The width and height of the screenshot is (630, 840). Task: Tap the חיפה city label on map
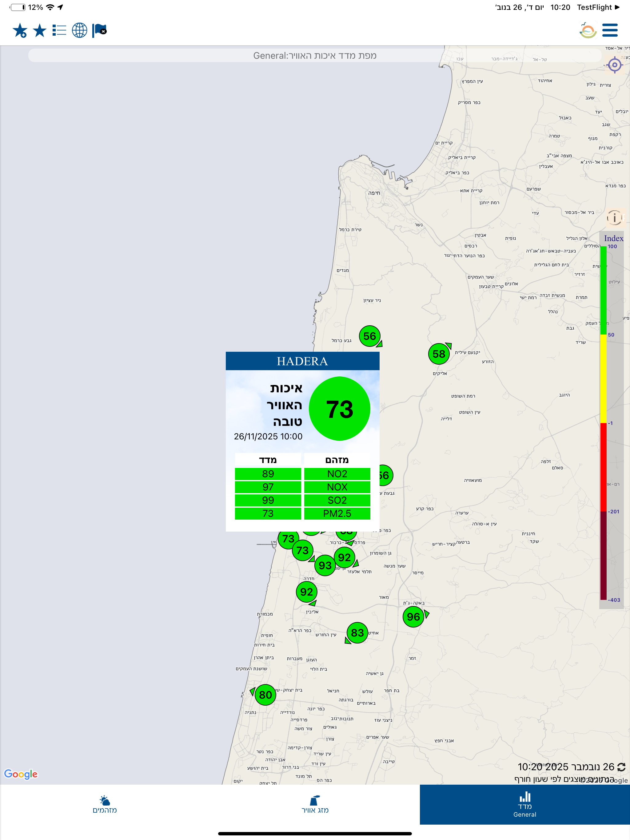pyautogui.click(x=374, y=193)
